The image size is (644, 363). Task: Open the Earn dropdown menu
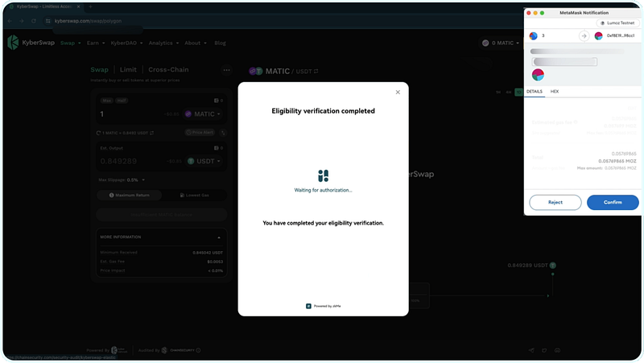point(96,43)
